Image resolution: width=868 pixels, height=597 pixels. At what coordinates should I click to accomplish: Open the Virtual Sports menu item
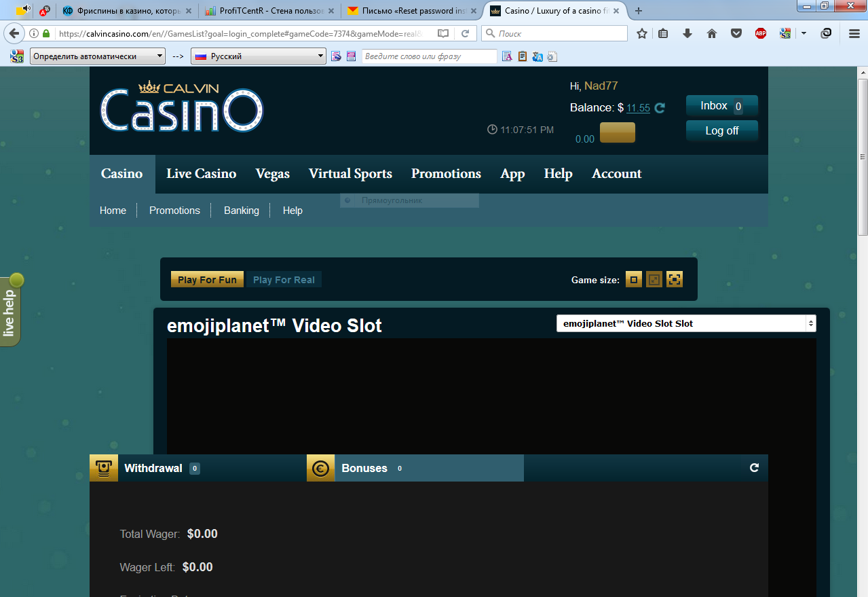click(x=350, y=174)
